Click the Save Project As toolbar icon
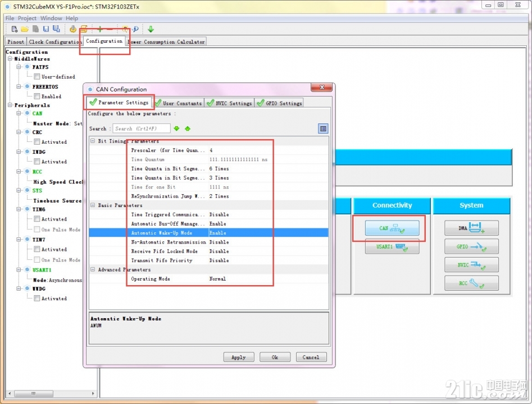532x404 pixels. tap(56, 29)
